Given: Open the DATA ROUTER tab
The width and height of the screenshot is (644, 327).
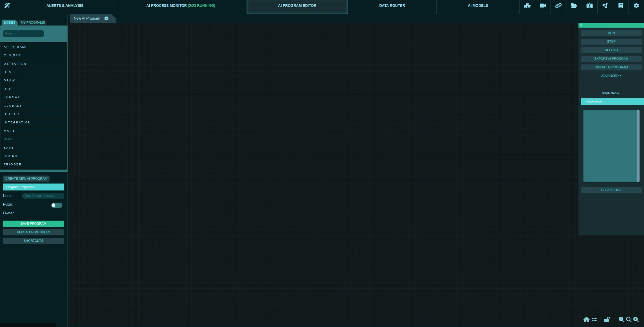Looking at the screenshot, I should click(x=392, y=6).
